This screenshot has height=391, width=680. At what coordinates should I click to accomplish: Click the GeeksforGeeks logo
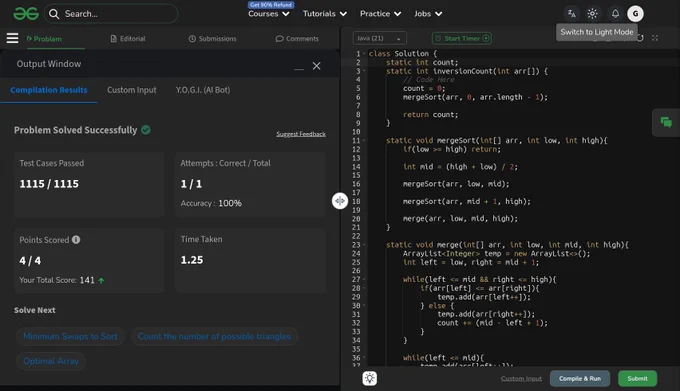tap(26, 14)
